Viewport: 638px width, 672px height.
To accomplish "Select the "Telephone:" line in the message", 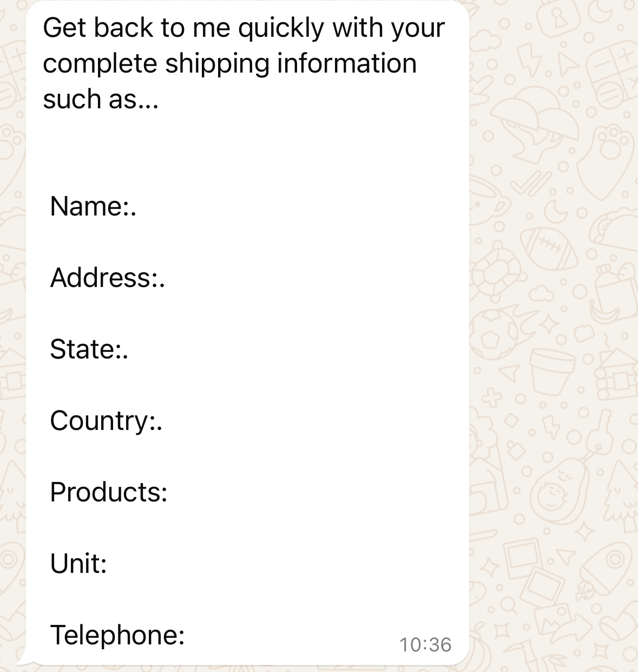I will click(117, 635).
